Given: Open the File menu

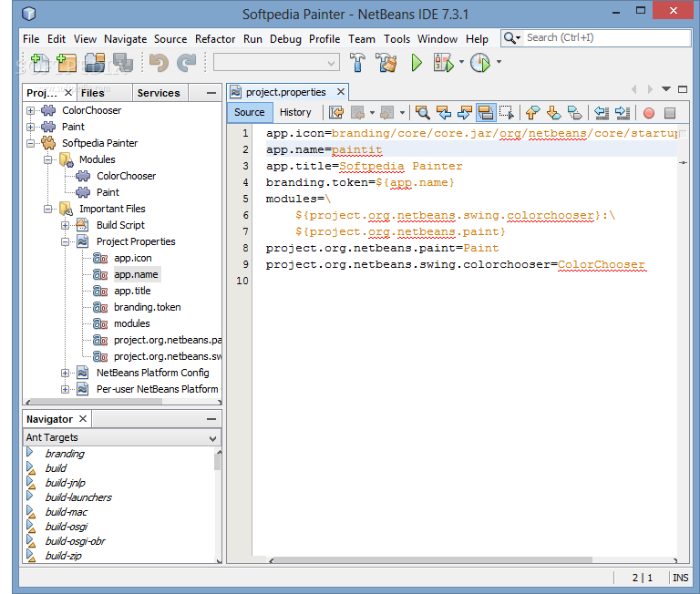Looking at the screenshot, I should pos(31,39).
